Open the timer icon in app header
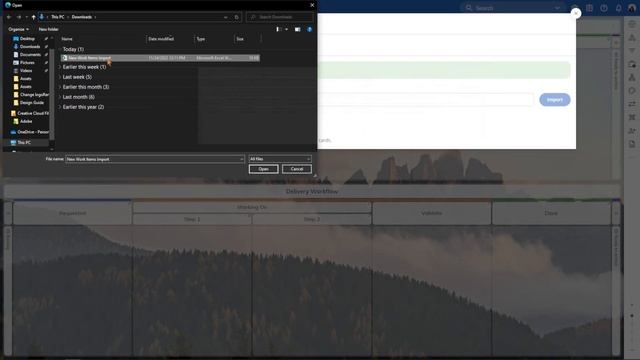Image resolution: width=640 pixels, height=360 pixels. (604, 8)
